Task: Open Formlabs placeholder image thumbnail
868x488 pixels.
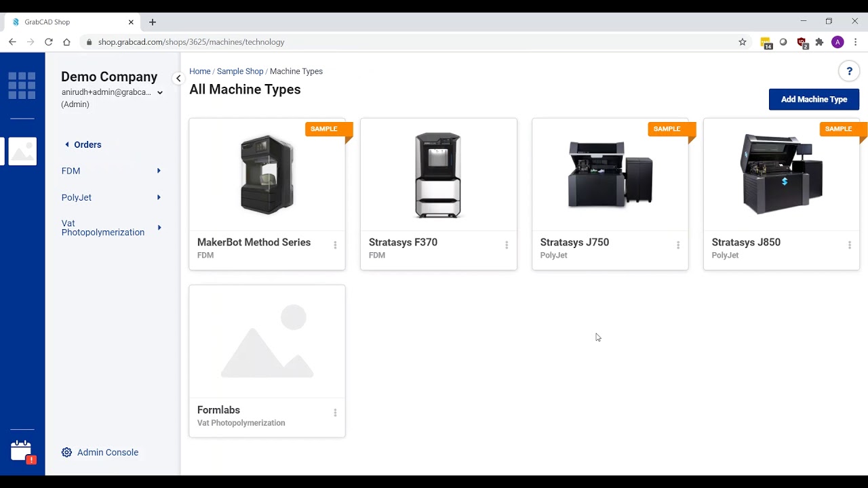Action: pos(267,341)
